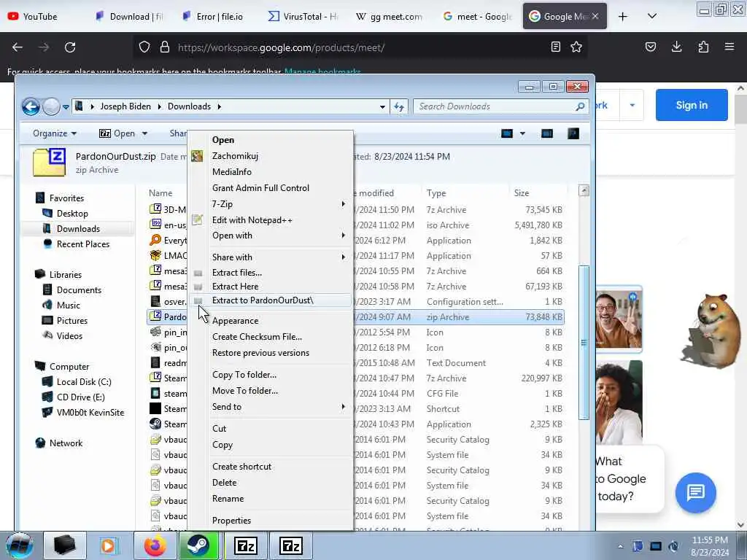Open the Firefox hamburger application menu
747x560 pixels.
(x=729, y=47)
